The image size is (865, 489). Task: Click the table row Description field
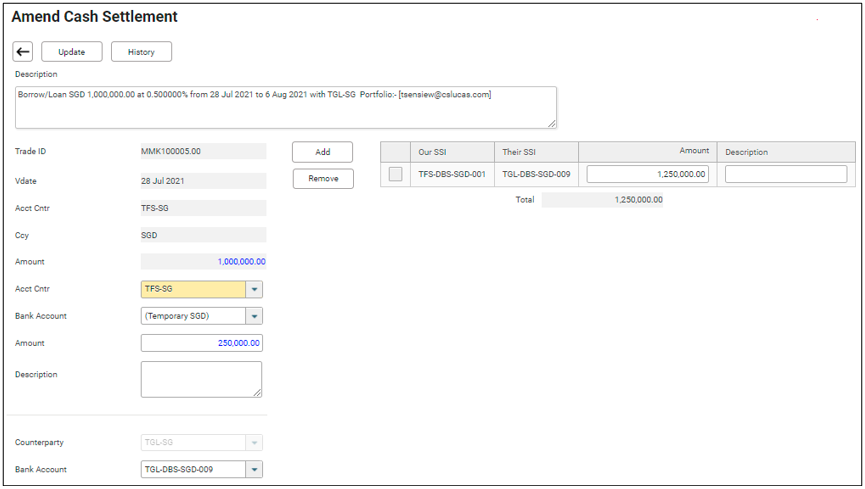[x=785, y=174]
